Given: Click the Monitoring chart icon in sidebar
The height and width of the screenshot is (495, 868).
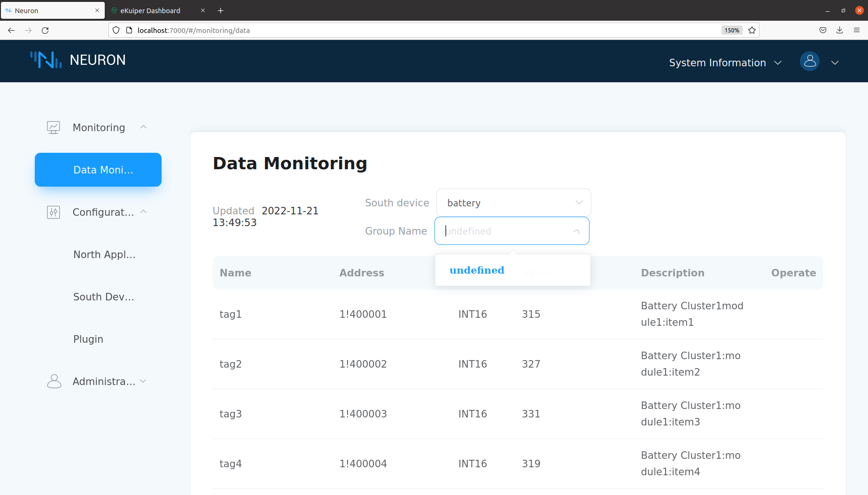Looking at the screenshot, I should (x=54, y=127).
